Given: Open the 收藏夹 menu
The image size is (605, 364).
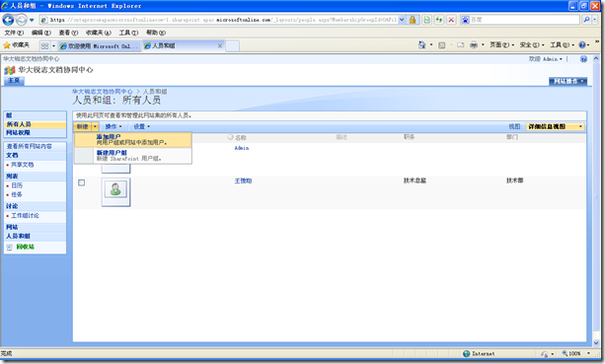Looking at the screenshot, I should point(99,33).
